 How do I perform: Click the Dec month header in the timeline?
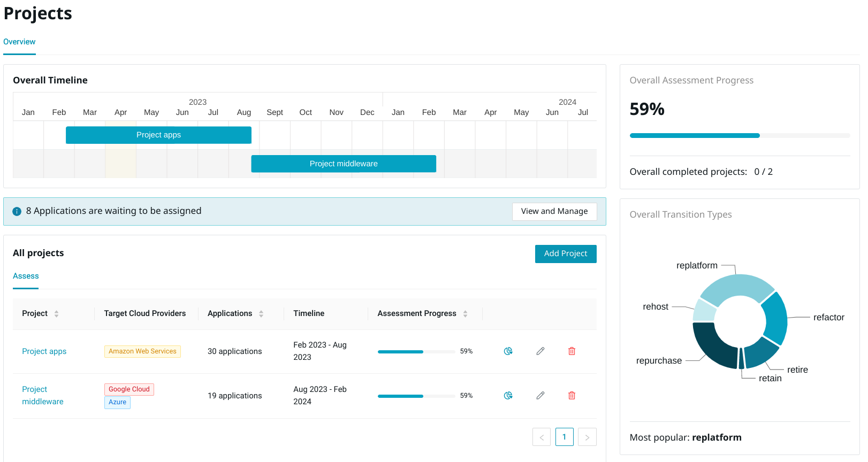point(367,112)
